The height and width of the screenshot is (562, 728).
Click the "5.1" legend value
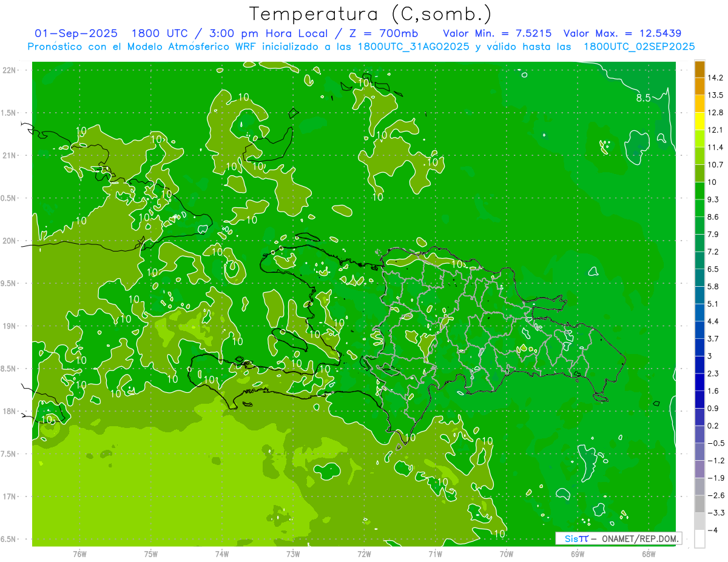713,304
